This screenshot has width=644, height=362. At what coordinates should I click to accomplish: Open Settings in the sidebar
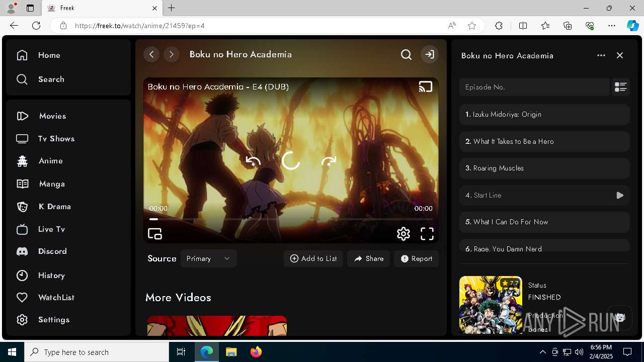43,320
